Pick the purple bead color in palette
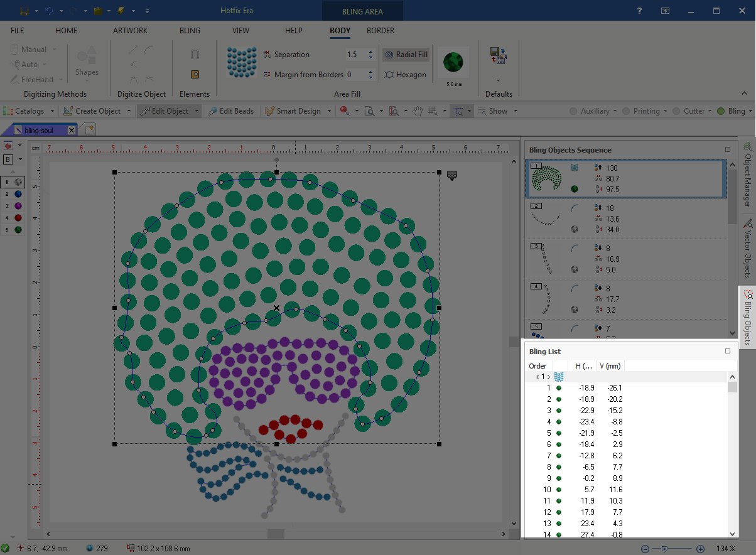Image resolution: width=756 pixels, height=555 pixels. click(18, 206)
